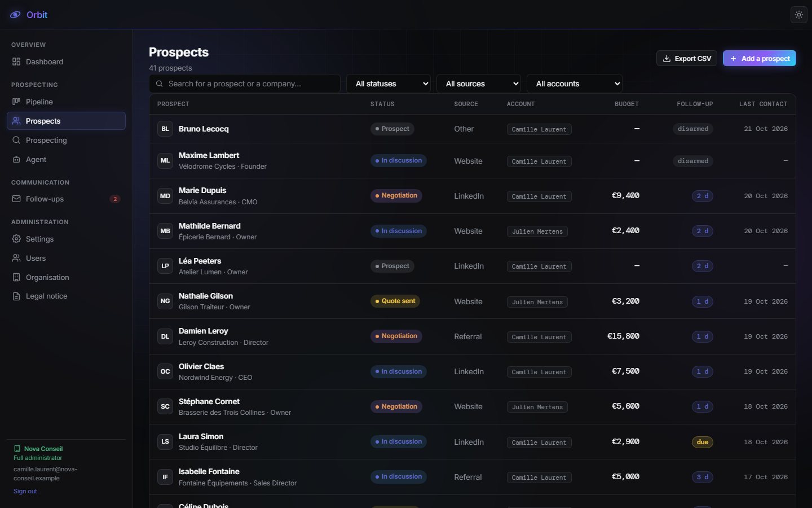The image size is (812, 508).
Task: Click the download icon on Export CSV
Action: pyautogui.click(x=667, y=59)
